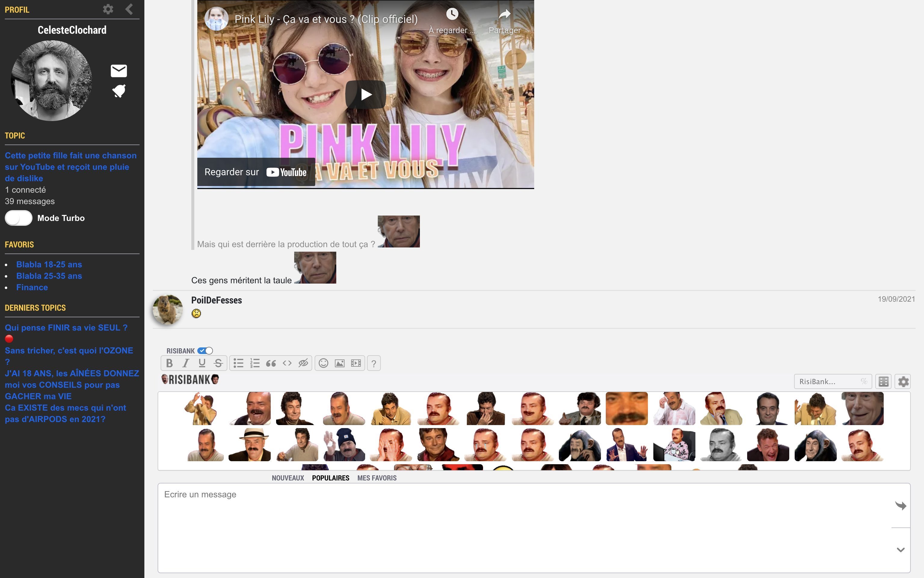Send message with arrow icon
The width and height of the screenshot is (924, 578).
pyautogui.click(x=901, y=505)
